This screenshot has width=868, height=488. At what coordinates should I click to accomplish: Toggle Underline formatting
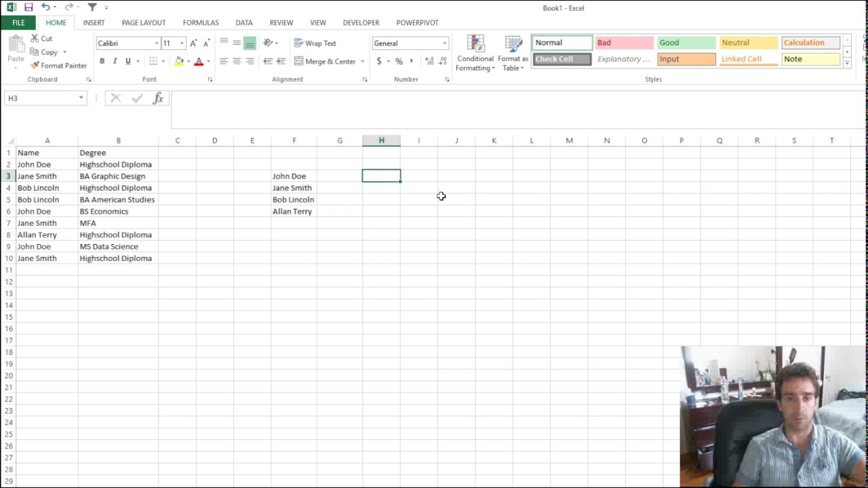127,61
